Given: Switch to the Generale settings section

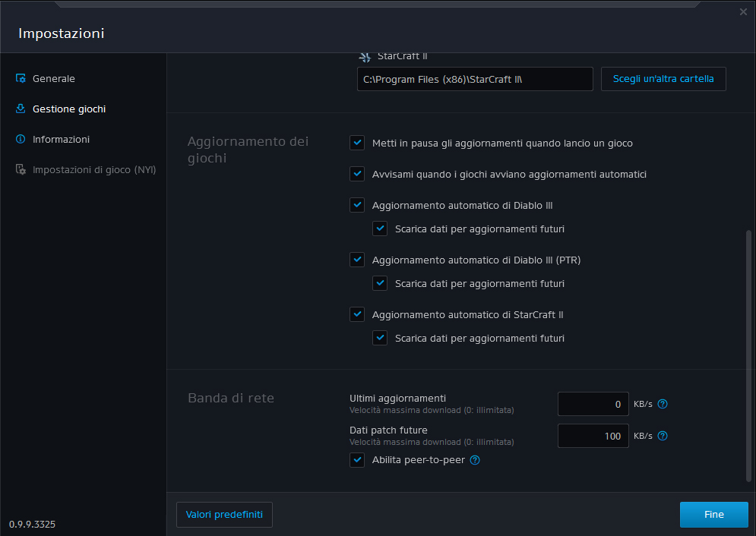Looking at the screenshot, I should click(x=53, y=78).
